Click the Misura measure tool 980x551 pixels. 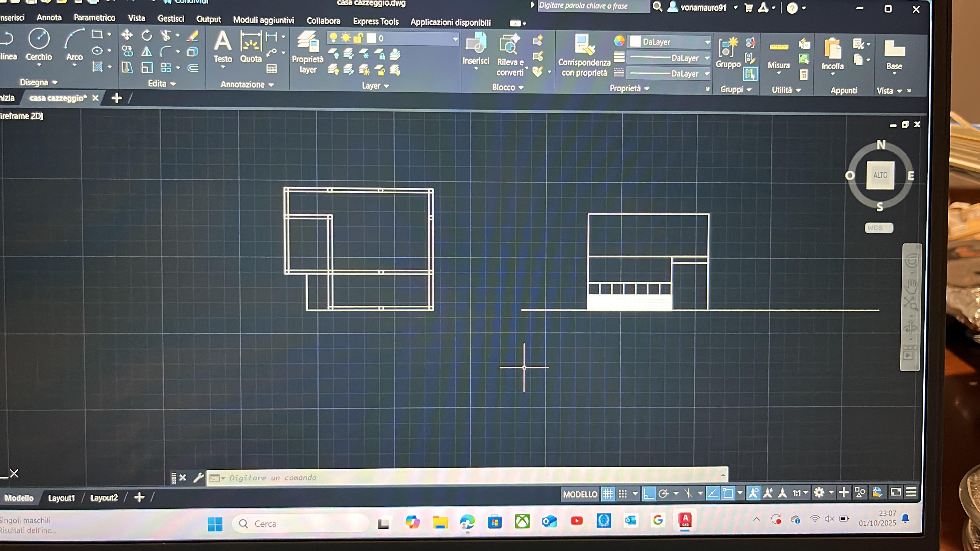778,55
